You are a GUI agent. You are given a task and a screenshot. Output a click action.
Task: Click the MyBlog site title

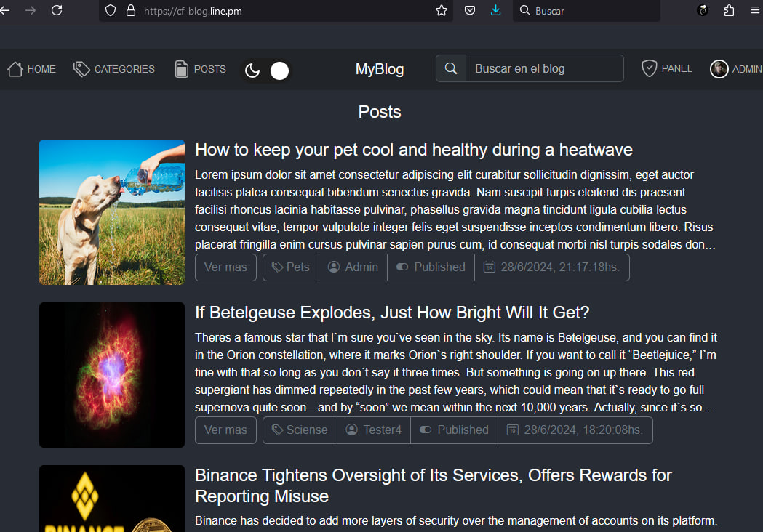380,69
